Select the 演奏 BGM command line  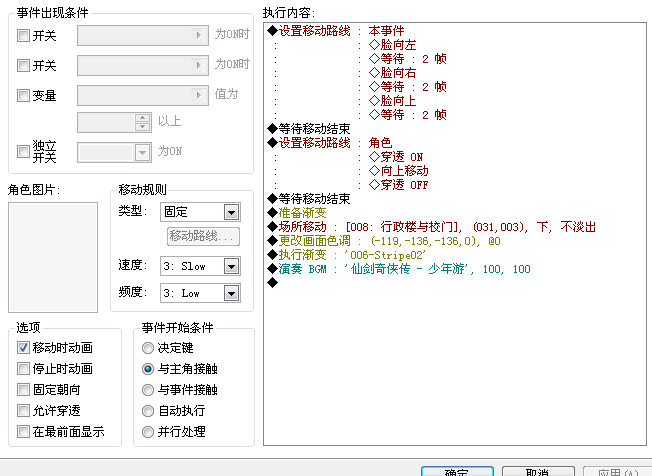[399, 269]
